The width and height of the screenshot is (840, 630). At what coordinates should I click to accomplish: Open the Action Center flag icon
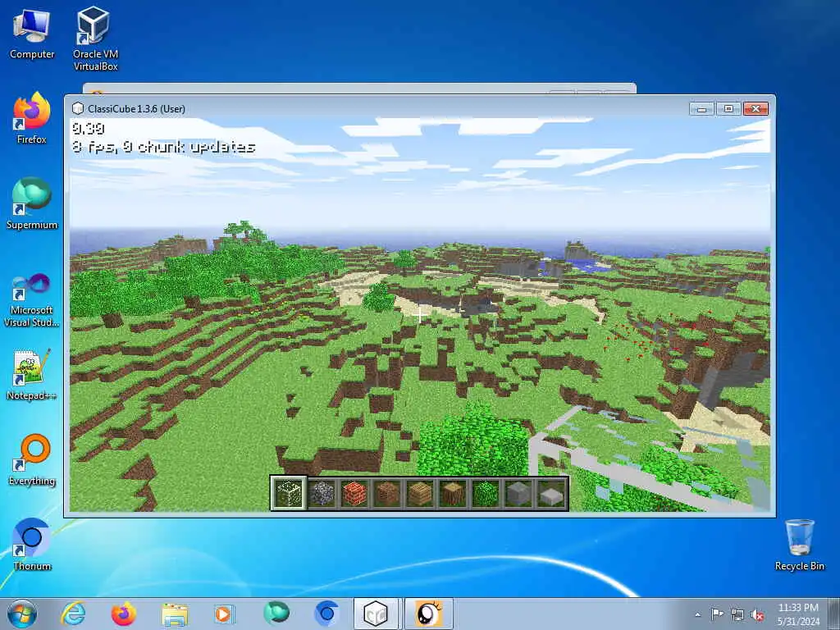(x=716, y=614)
